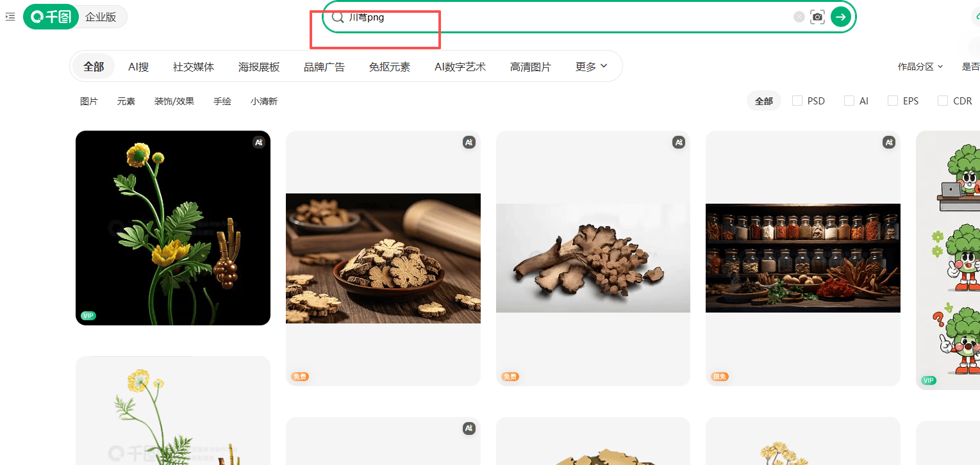Open image search via camera icon
Screen dimensions: 980x465
(x=817, y=17)
